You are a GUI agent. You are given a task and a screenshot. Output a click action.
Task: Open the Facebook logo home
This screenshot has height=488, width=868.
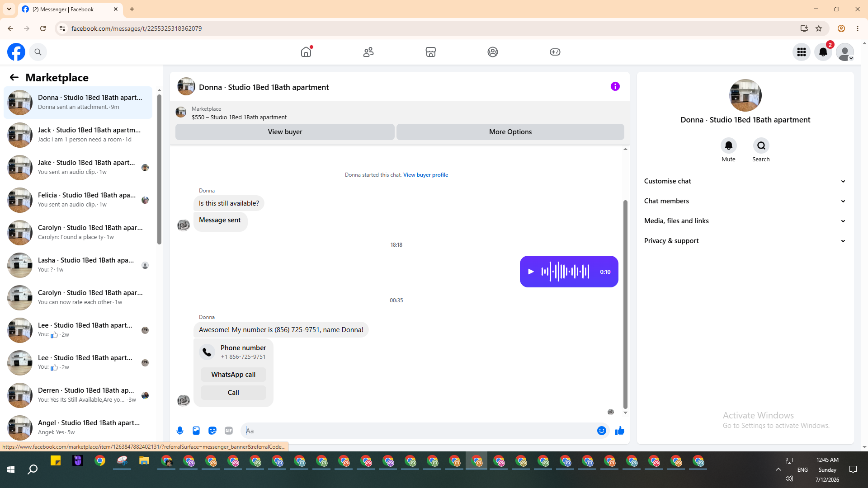[16, 52]
